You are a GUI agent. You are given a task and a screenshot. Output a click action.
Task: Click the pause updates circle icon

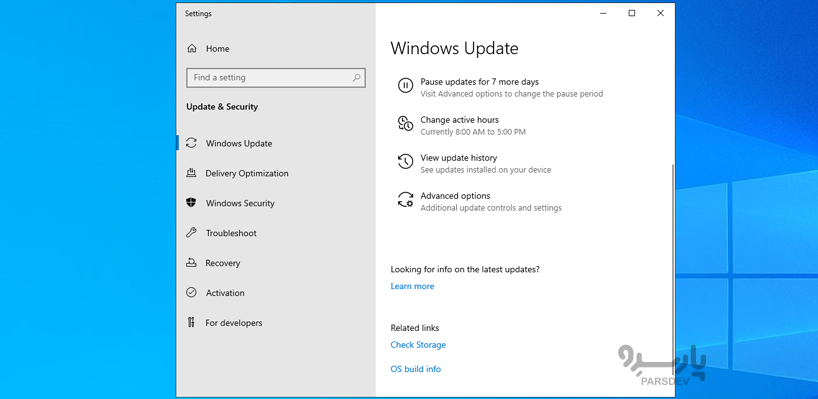point(405,86)
